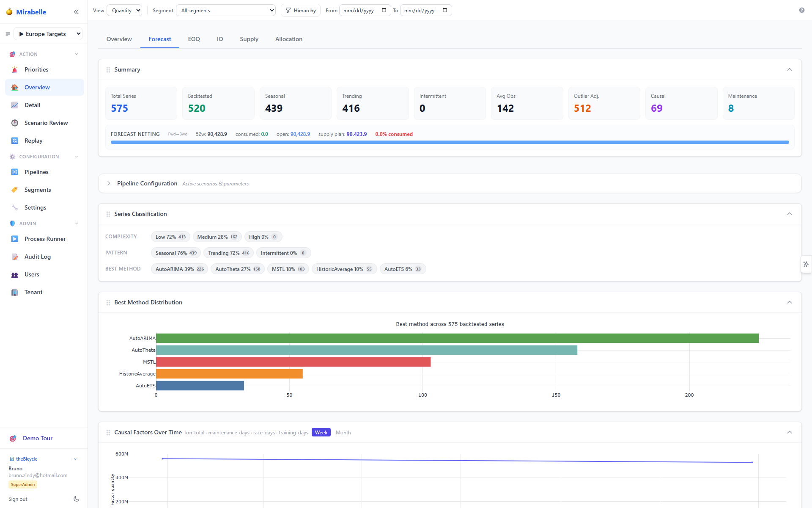Open Scenario Review clock icon

[x=15, y=123]
